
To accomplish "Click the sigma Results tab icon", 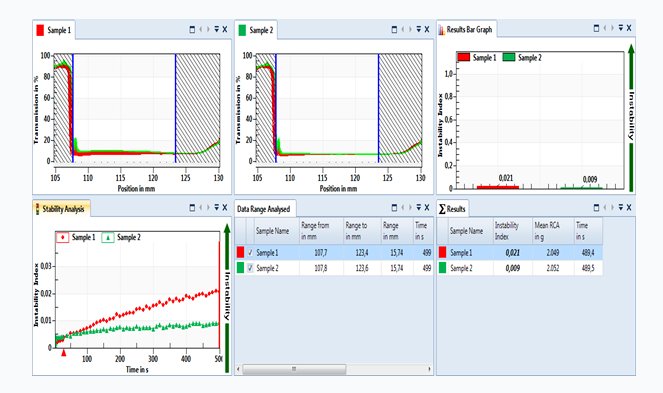I will pyautogui.click(x=442, y=209).
